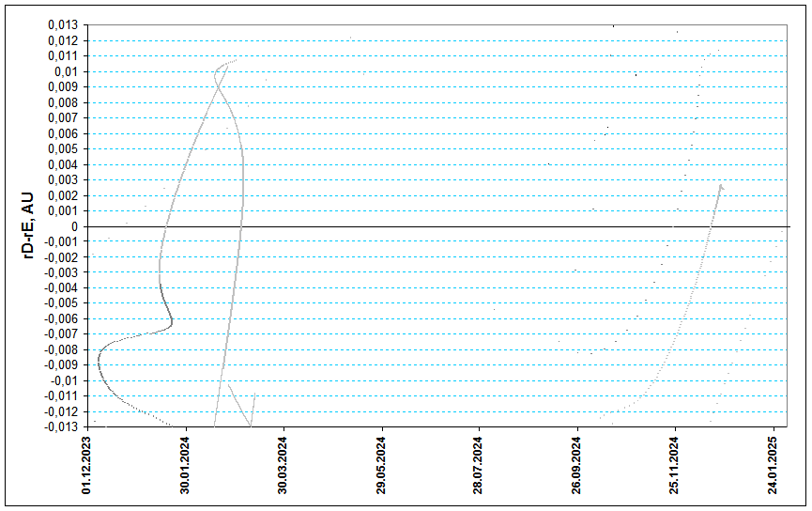Select the y-axis label -0,001
Screen dimensions: 812x511
point(61,241)
